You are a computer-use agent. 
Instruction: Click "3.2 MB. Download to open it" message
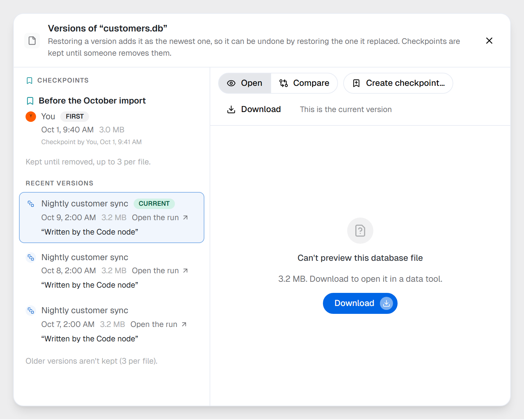360,279
